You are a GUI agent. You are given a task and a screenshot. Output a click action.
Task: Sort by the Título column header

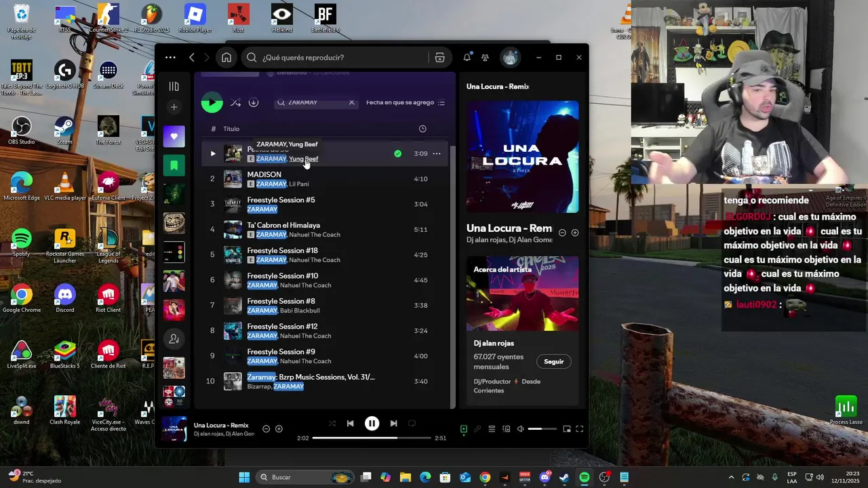[x=231, y=129]
